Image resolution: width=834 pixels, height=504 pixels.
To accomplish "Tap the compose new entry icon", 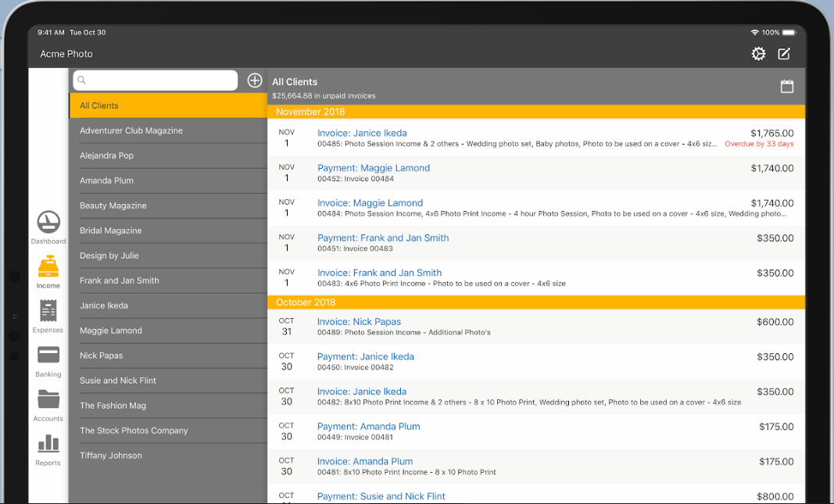I will click(784, 54).
